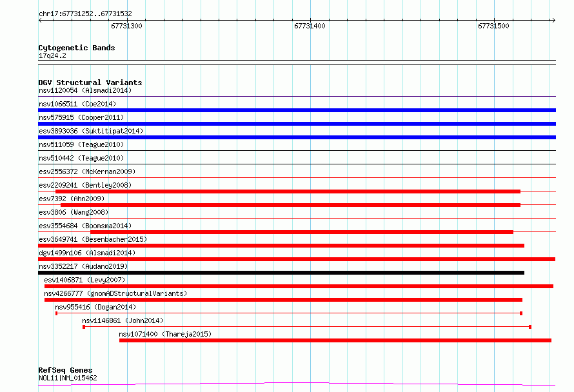Click the 17q24.2 cytogenetic band label
The width and height of the screenshot is (574, 392).
point(52,55)
